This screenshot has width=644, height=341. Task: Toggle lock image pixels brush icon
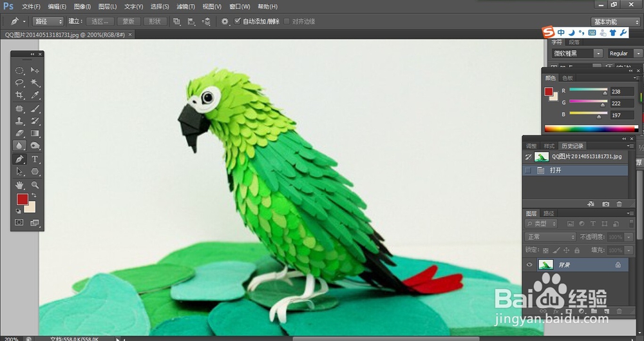(x=556, y=250)
